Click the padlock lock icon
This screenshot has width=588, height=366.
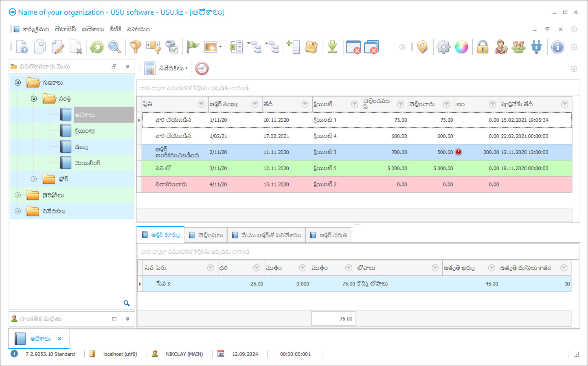(482, 47)
